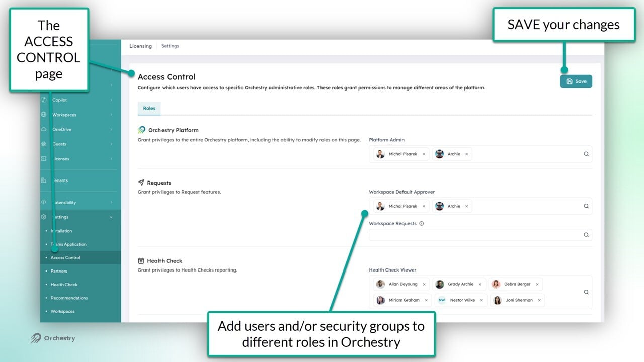The height and width of the screenshot is (362, 644).
Task: Open Recommendations in the Settings submenu
Action: tap(69, 298)
